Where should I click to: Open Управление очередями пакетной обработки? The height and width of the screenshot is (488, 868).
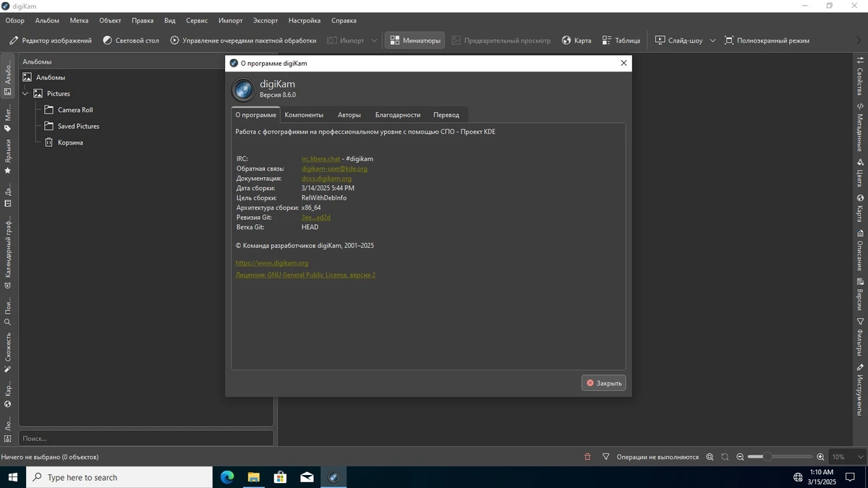point(243,40)
